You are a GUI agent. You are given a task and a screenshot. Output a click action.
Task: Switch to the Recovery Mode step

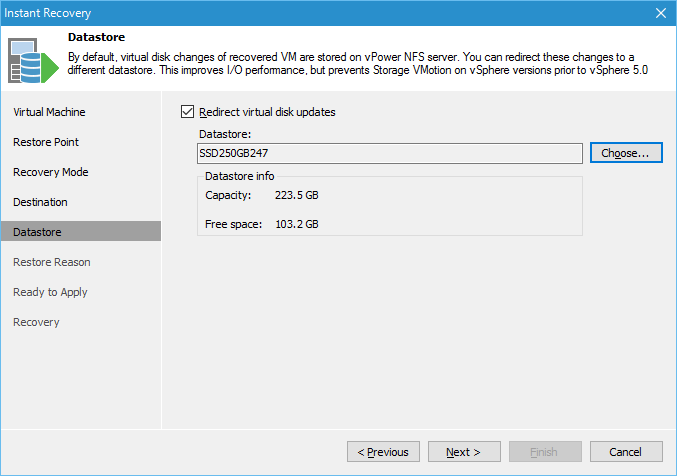click(x=51, y=172)
